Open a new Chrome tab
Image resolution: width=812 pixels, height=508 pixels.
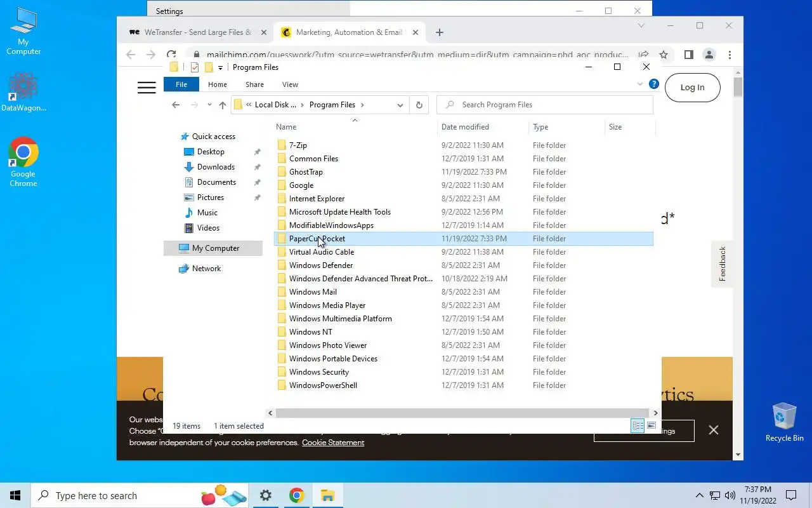coord(440,32)
